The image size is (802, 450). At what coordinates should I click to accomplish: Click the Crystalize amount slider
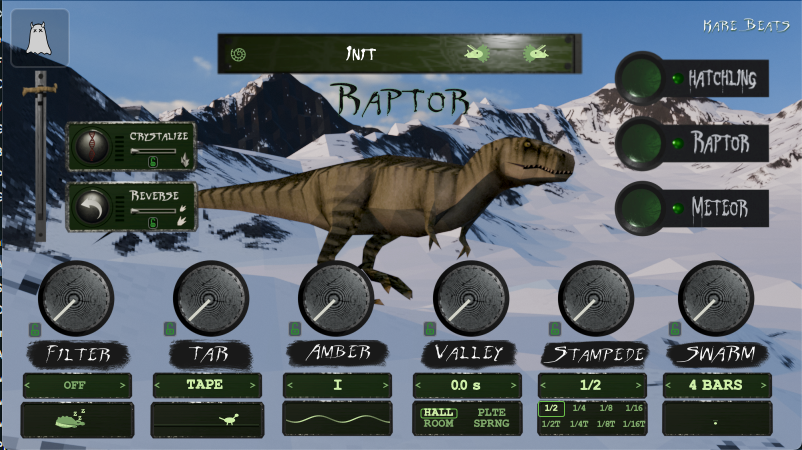[x=153, y=151]
